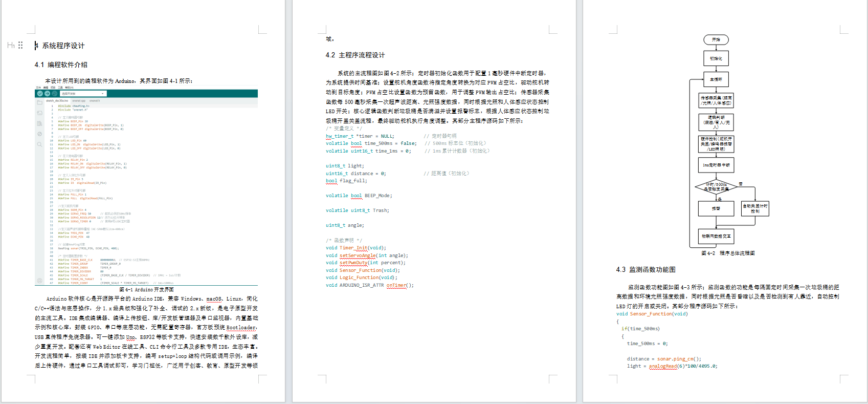Click the '计时/500Ms' decision diamond

(x=716, y=187)
